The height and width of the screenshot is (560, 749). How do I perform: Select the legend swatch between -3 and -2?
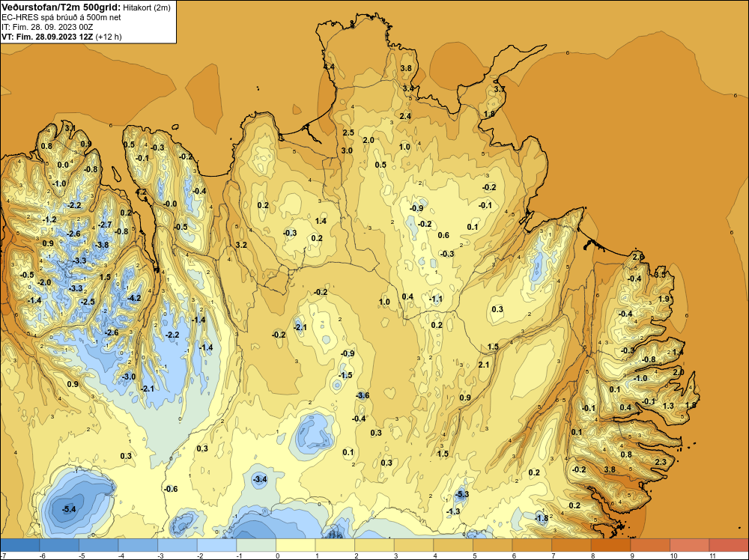(178, 545)
